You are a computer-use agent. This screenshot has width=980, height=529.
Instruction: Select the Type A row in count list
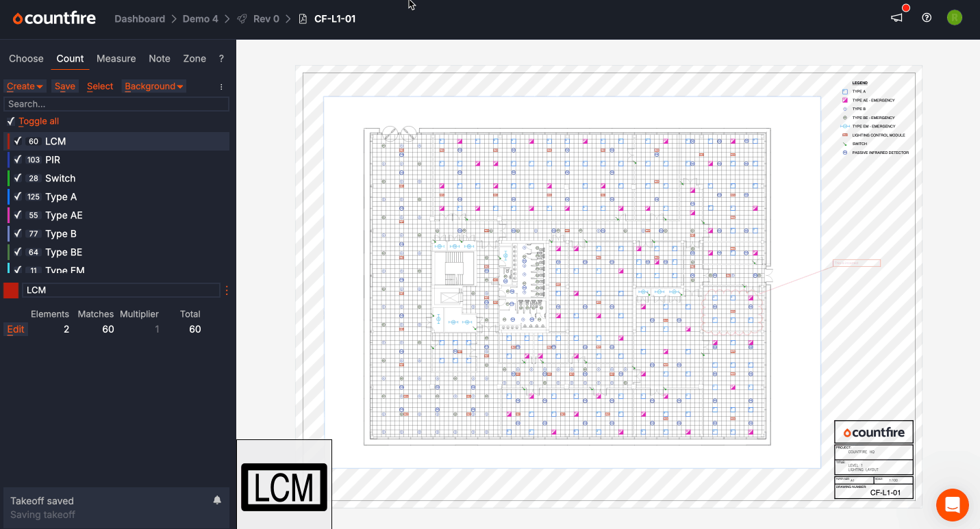point(116,196)
